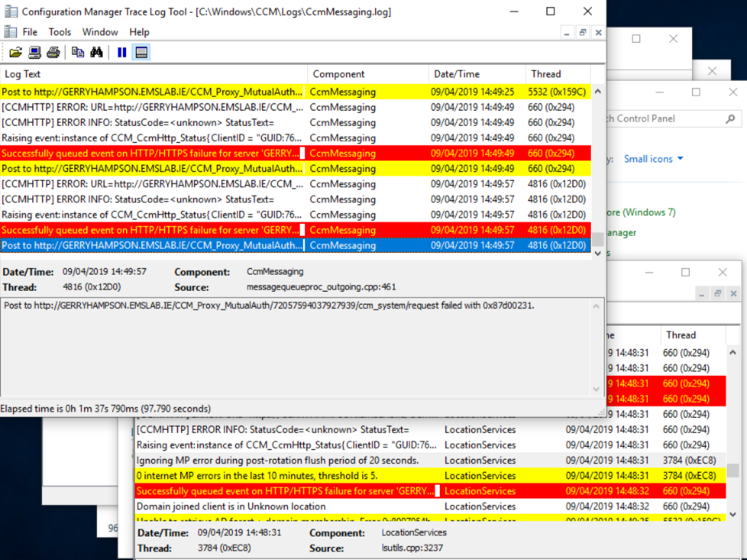Image resolution: width=747 pixels, height=560 pixels.
Task: Click the Elapsed time status bar text
Action: (x=106, y=409)
